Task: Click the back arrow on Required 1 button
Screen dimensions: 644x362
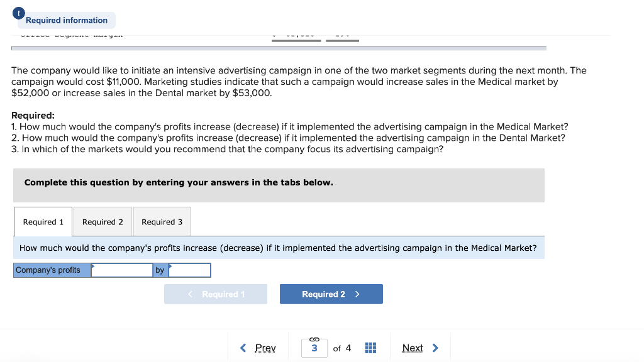Action: [x=189, y=293]
